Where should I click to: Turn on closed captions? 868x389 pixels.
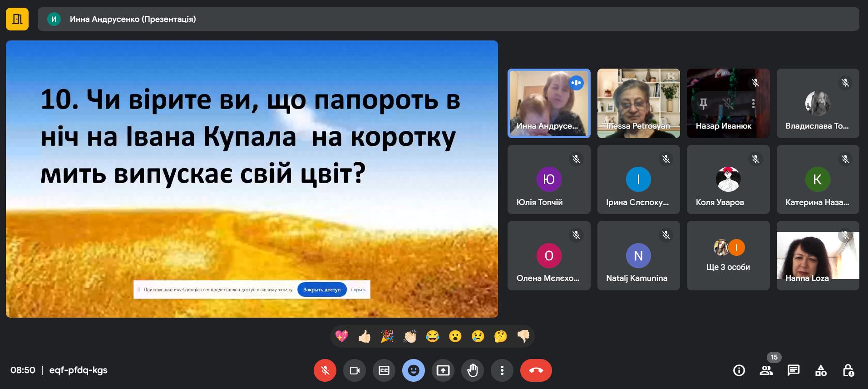[384, 370]
